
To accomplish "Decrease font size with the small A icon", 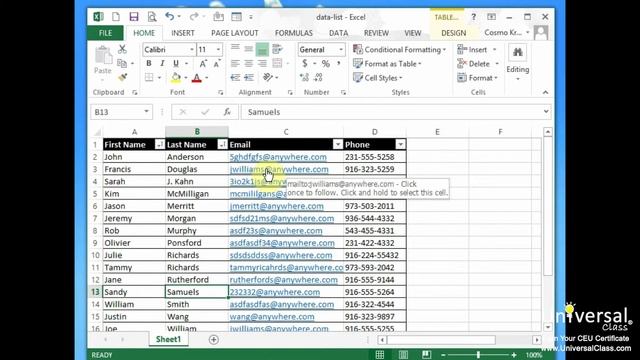I will (216, 64).
